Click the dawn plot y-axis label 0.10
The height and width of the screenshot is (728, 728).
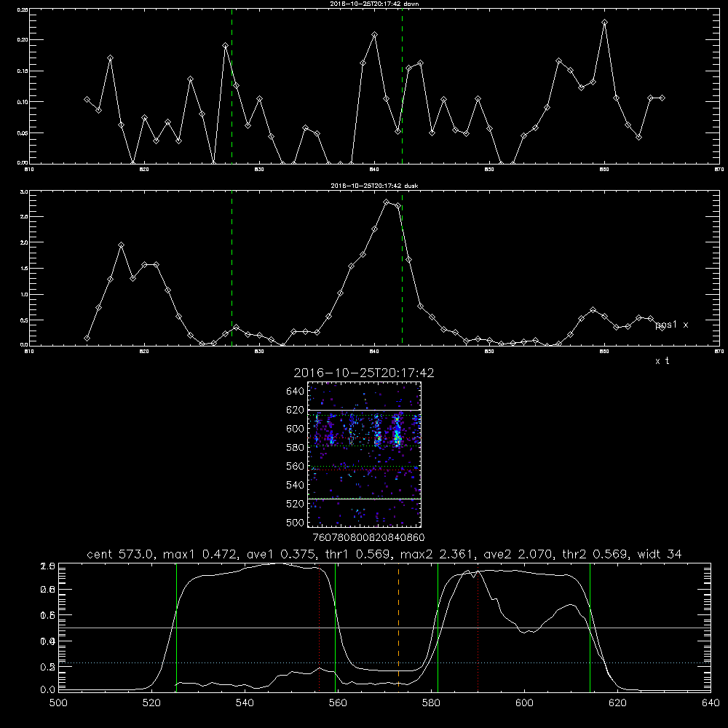[x=23, y=102]
